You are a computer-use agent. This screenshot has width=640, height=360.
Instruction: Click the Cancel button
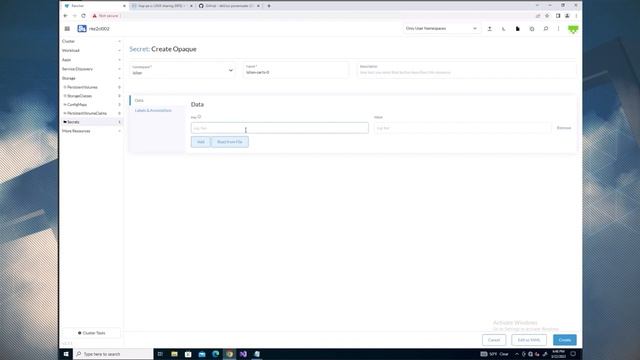coord(494,340)
